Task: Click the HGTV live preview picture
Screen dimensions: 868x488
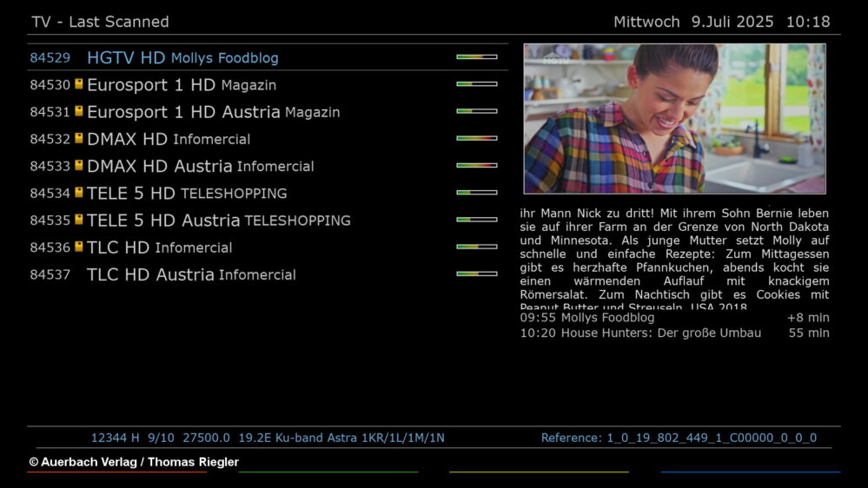Action: click(x=675, y=119)
